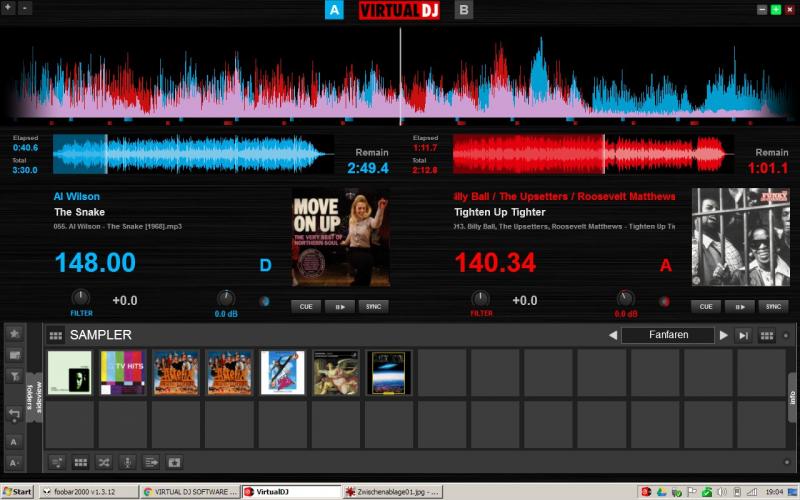Viewport: 800px width, 500px height.
Task: Toggle deck A blue headphone indicator
Action: point(264,301)
